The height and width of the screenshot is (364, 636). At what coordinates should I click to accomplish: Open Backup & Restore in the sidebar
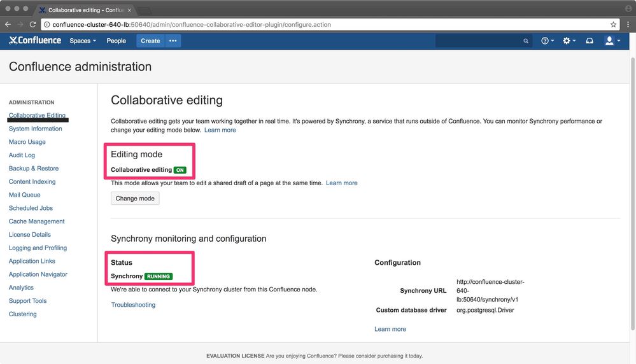point(34,168)
